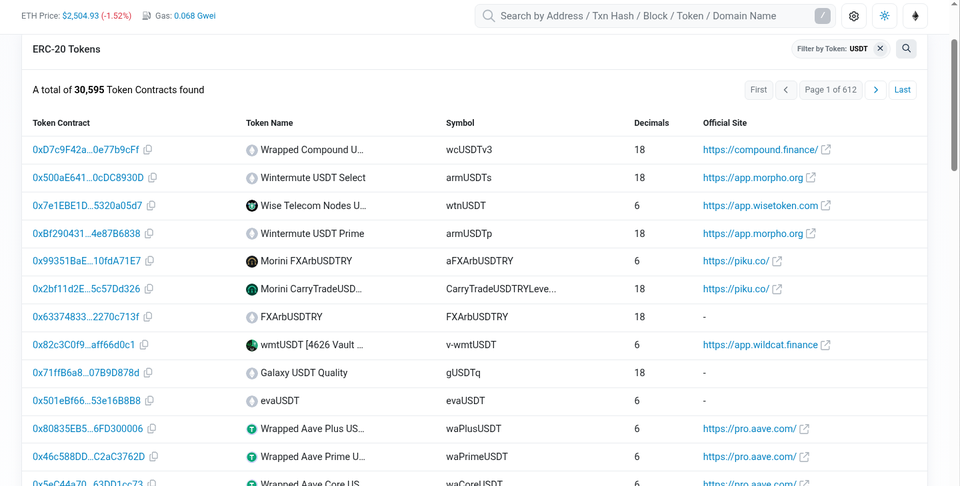Open token contract 0x82c3C0f9...aff66d0c1
The width and height of the screenshot is (960, 486).
click(84, 345)
